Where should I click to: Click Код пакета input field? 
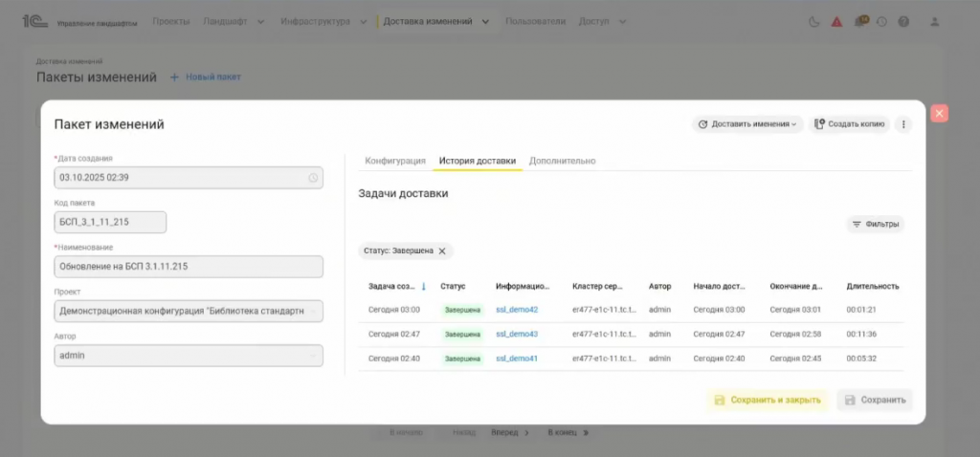coord(110,222)
